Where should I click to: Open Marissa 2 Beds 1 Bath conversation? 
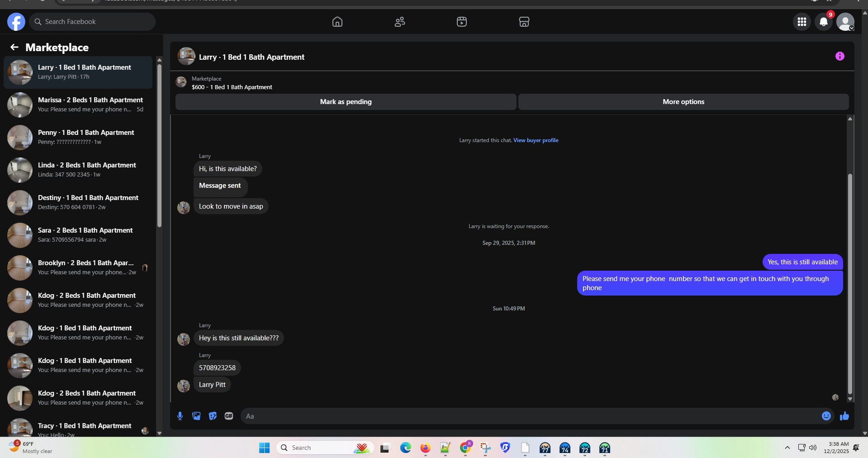click(x=78, y=105)
